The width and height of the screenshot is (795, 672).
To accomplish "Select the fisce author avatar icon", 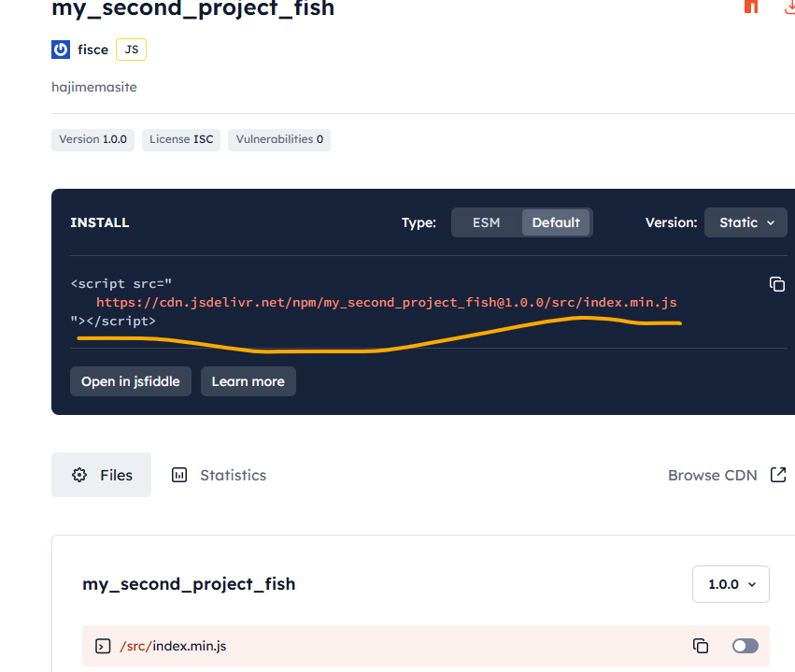I will 60,50.
